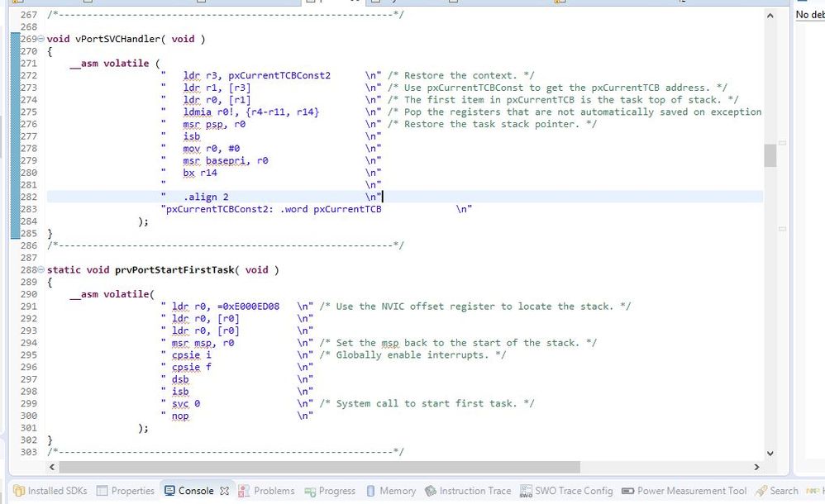Click the prvPortStartFirstTask function name
The height and width of the screenshot is (504, 825).
[x=174, y=270]
